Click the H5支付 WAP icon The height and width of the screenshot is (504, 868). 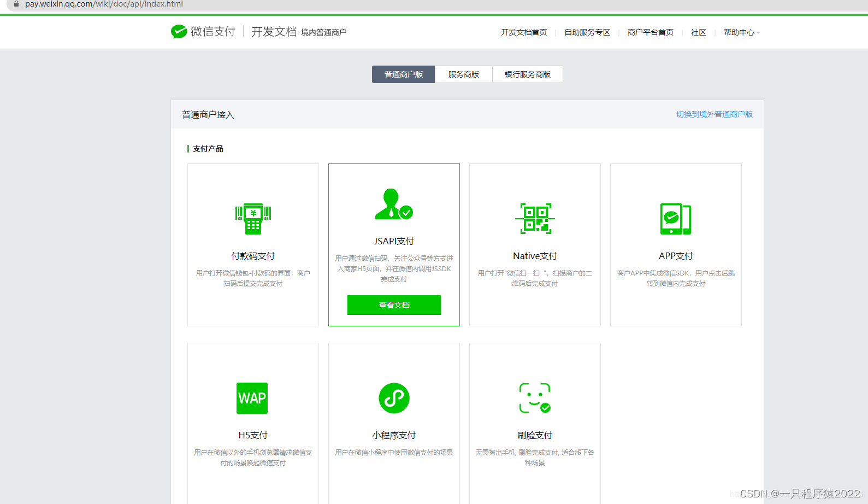click(252, 398)
